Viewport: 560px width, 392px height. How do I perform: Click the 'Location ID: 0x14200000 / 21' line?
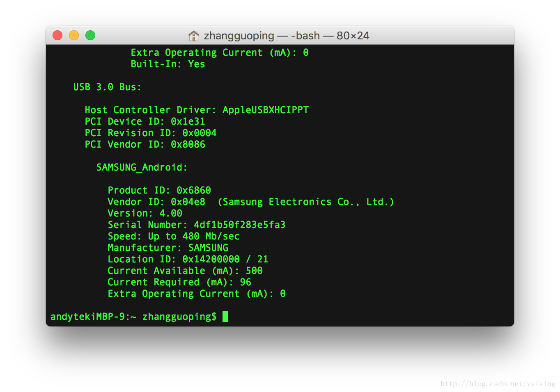pos(188,259)
